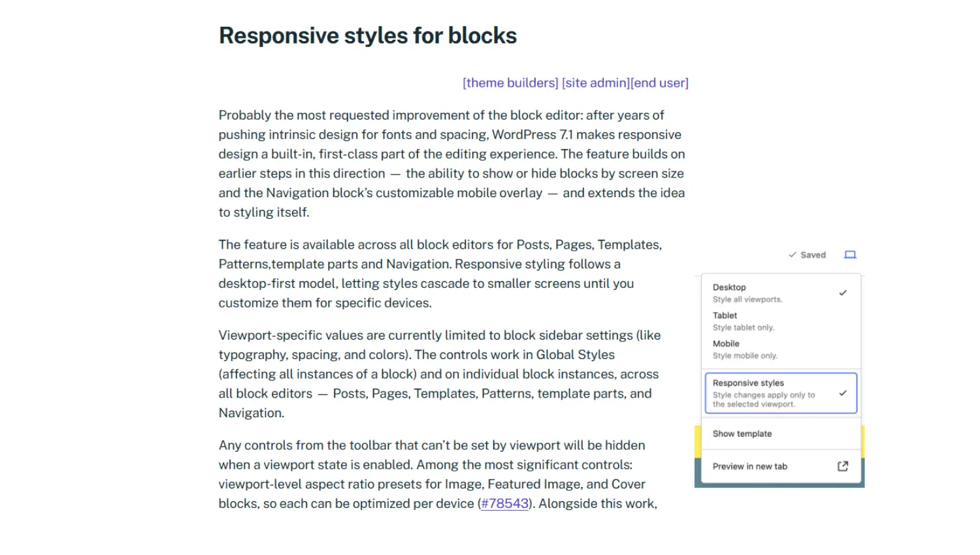Click the checkmark icon before Saved
980x555 pixels.
tap(792, 255)
